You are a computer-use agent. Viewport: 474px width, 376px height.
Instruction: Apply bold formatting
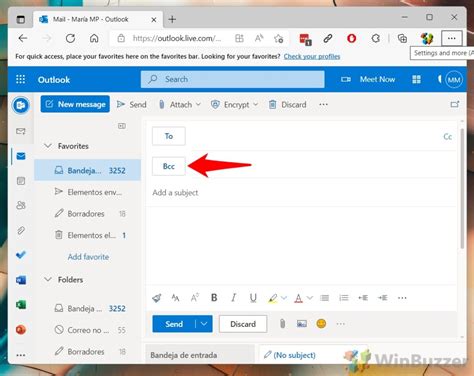(x=214, y=298)
